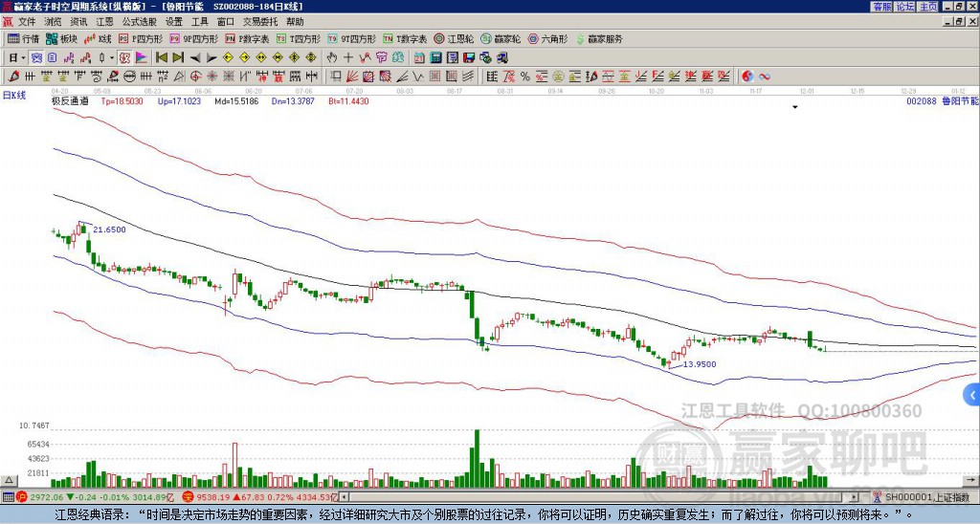Open the 交易委托 menu

pyautogui.click(x=260, y=22)
